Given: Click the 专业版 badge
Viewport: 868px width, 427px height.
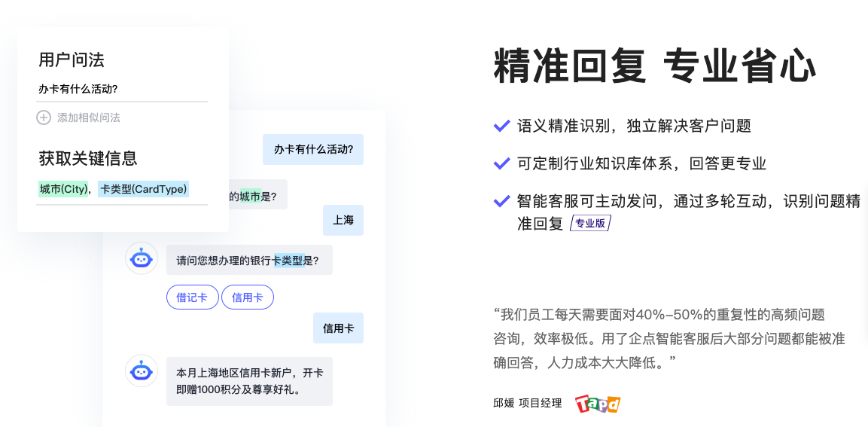Looking at the screenshot, I should [590, 223].
